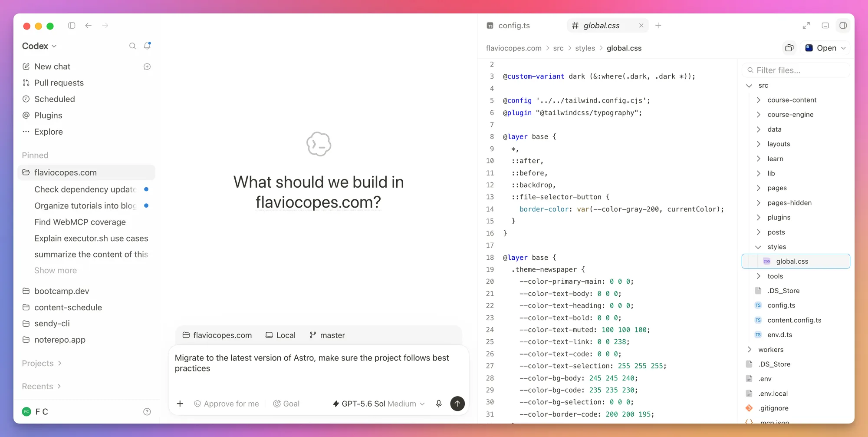Toggle Approve for me
This screenshot has width=868, height=437.
coord(226,404)
